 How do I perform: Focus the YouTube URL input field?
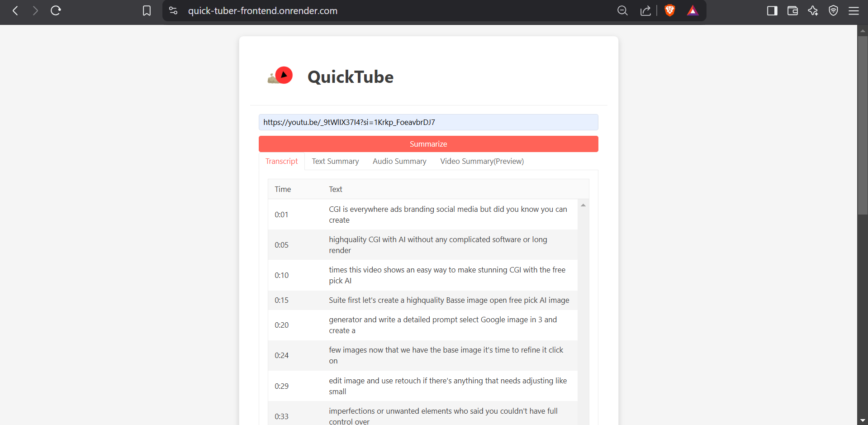[428, 122]
